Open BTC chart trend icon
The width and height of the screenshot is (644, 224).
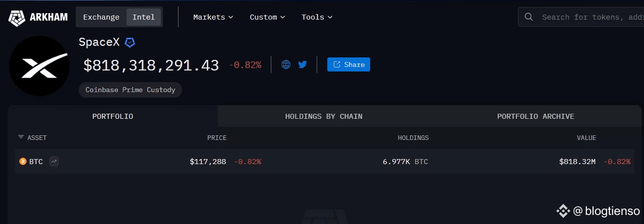pyautogui.click(x=54, y=162)
